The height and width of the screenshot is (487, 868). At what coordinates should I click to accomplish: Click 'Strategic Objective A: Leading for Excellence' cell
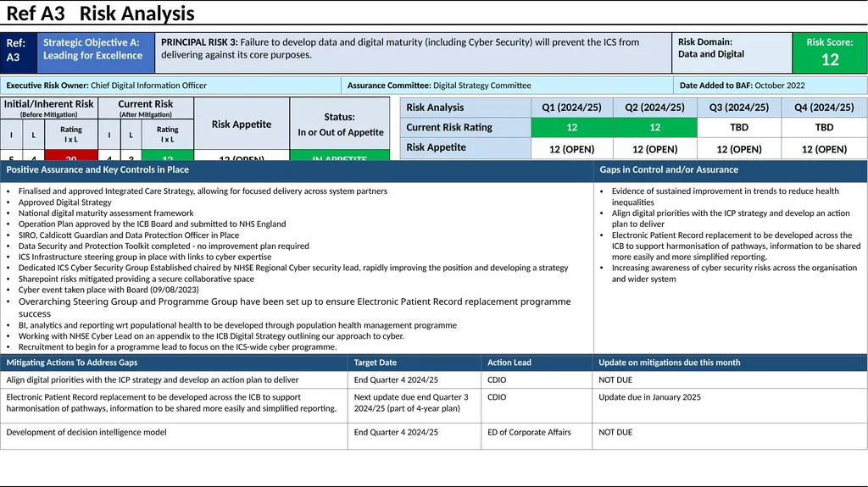click(96, 53)
